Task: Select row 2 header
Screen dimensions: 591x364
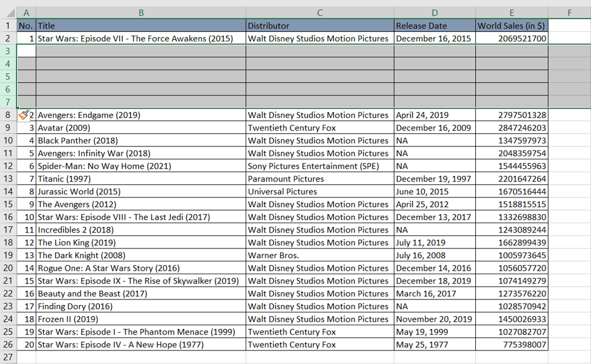Action: click(x=8, y=38)
